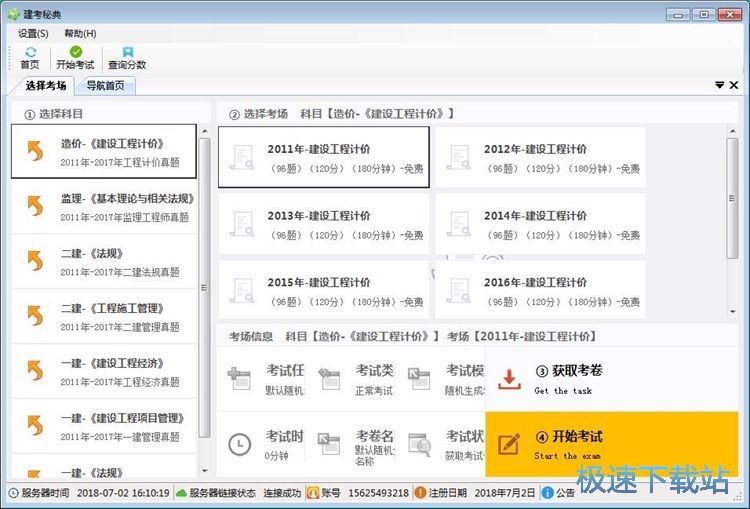
Task: Switch to the 选择考场 tab
Action: point(46,86)
